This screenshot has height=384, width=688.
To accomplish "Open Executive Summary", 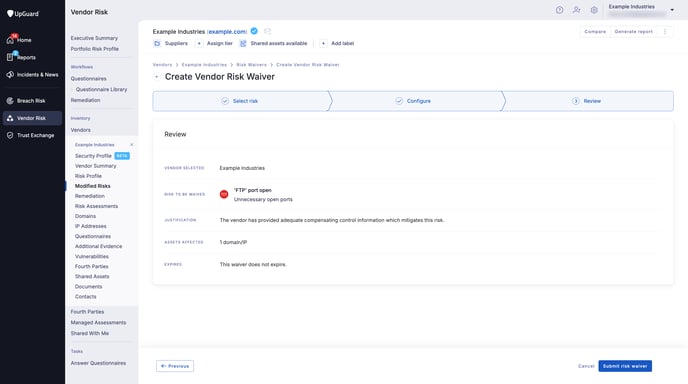I will click(94, 38).
